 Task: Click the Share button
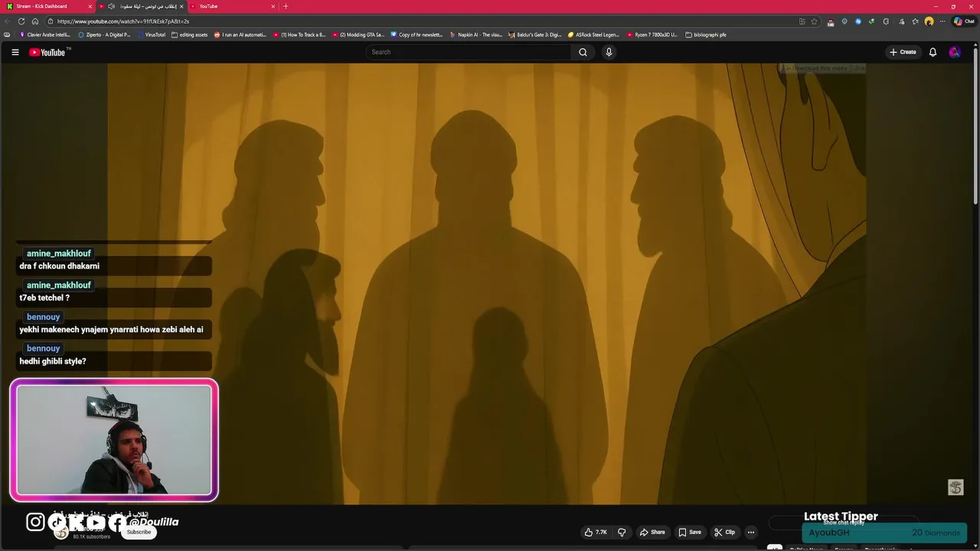pos(652,532)
